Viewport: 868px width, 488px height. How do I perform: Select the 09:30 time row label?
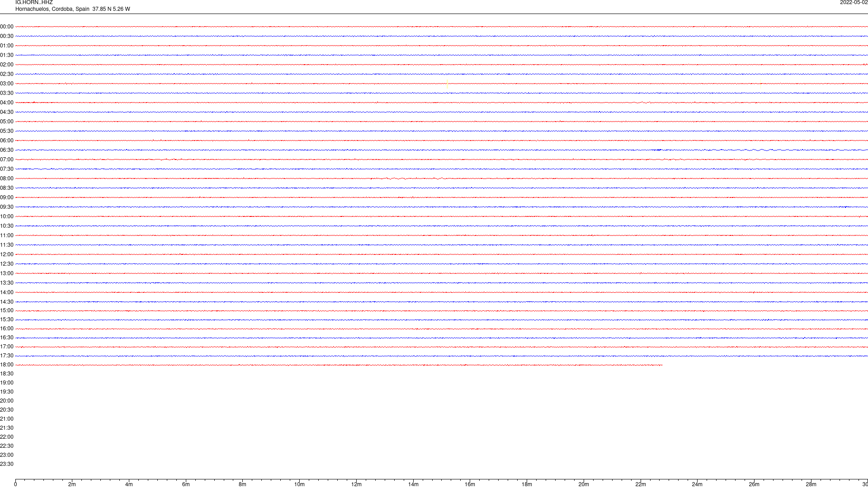(x=7, y=207)
